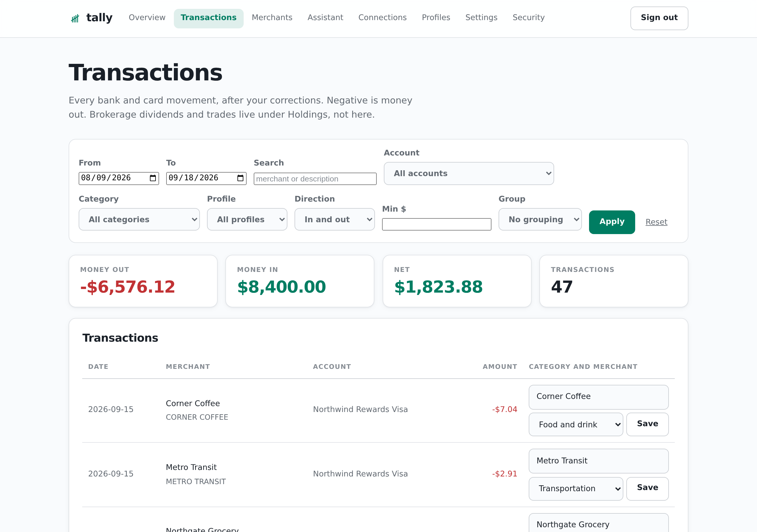
Task: Click the Min $ input field
Action: (x=436, y=224)
